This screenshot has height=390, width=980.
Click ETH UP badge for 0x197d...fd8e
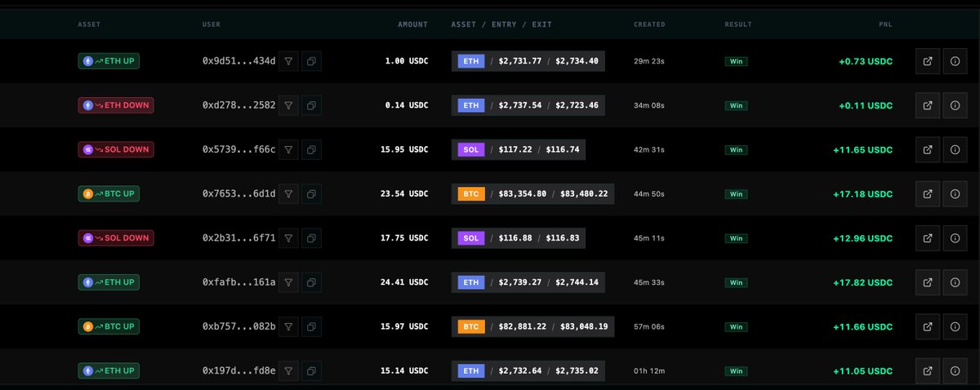(x=109, y=370)
